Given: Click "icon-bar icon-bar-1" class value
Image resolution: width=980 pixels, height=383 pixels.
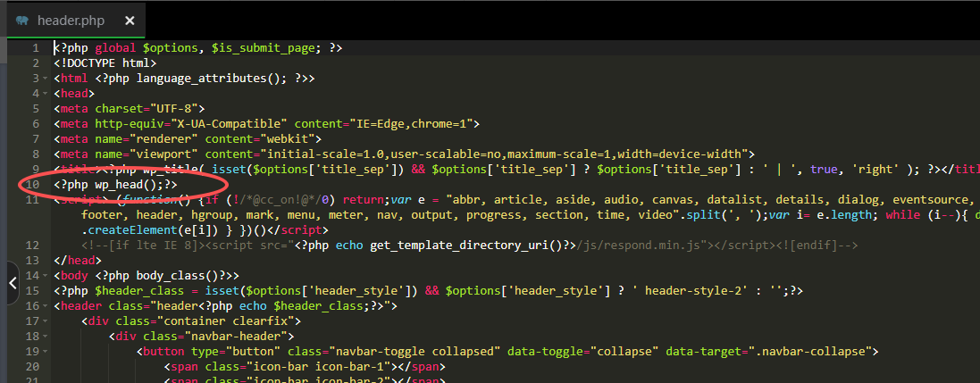Looking at the screenshot, I should point(319,366).
